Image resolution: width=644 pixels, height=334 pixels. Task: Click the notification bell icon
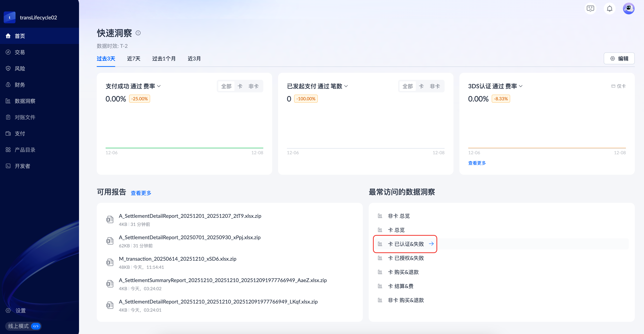click(609, 9)
